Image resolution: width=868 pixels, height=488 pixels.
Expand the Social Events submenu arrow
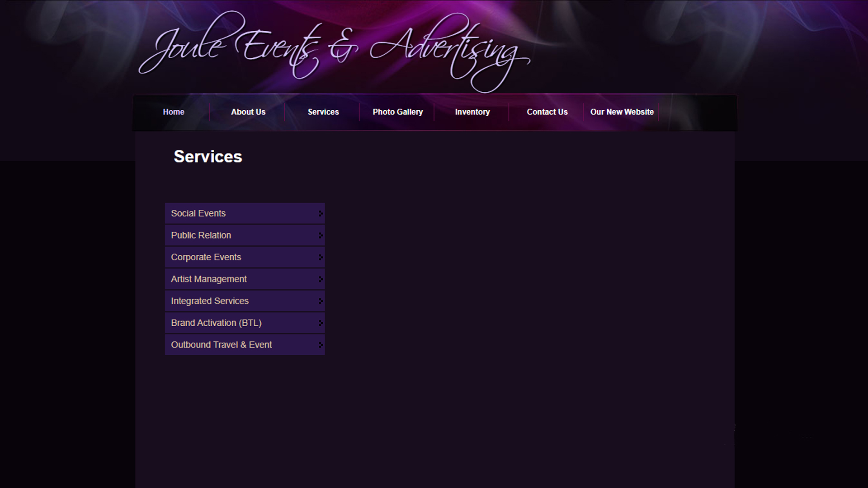[x=321, y=213]
